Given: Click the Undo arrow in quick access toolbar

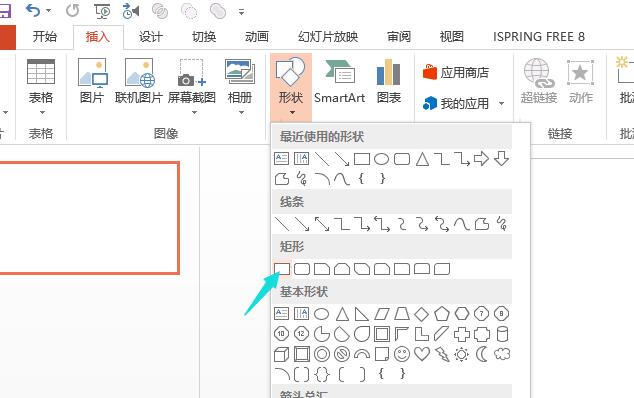Looking at the screenshot, I should point(33,11).
